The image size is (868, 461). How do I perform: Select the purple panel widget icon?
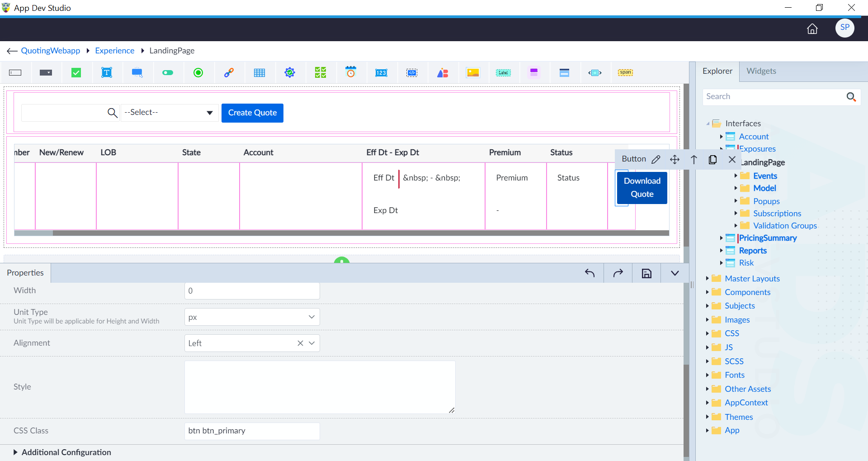coord(534,72)
